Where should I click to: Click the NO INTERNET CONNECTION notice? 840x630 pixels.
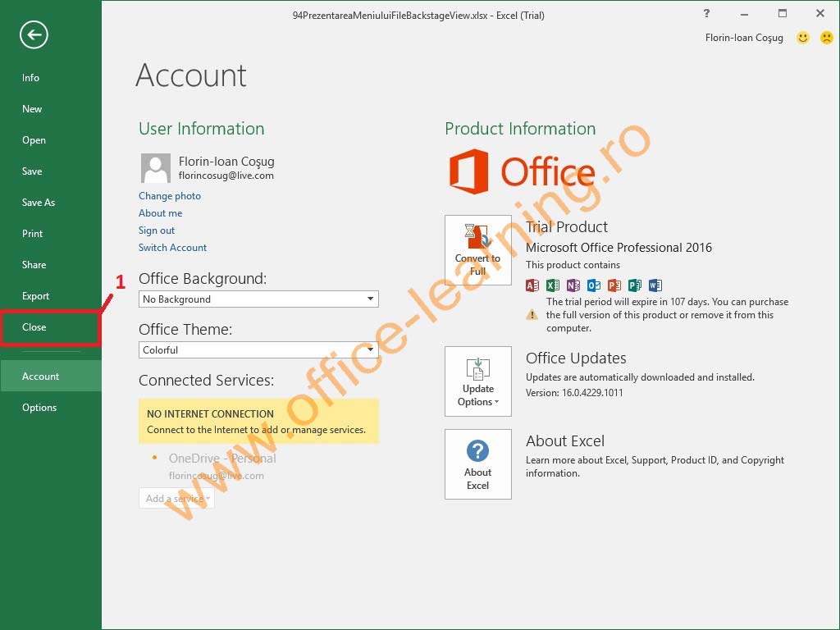(258, 421)
